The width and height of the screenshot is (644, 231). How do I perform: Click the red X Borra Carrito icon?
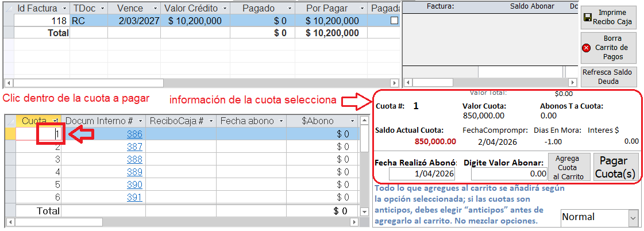[587, 48]
